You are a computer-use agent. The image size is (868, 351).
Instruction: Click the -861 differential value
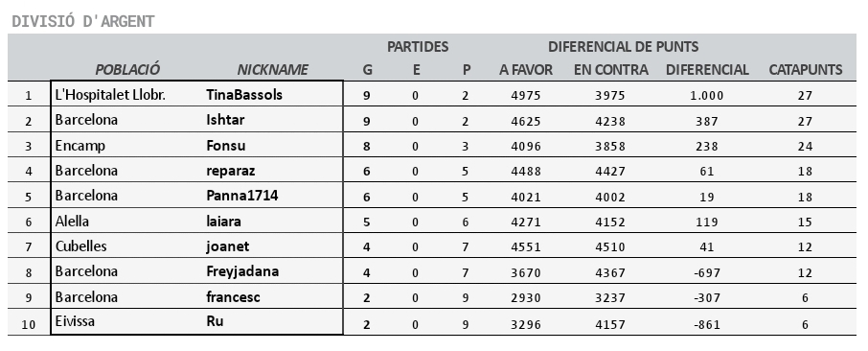pyautogui.click(x=707, y=324)
